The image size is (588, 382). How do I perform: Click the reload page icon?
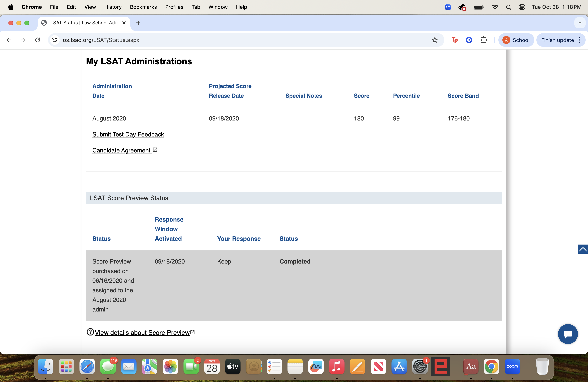[38, 40]
